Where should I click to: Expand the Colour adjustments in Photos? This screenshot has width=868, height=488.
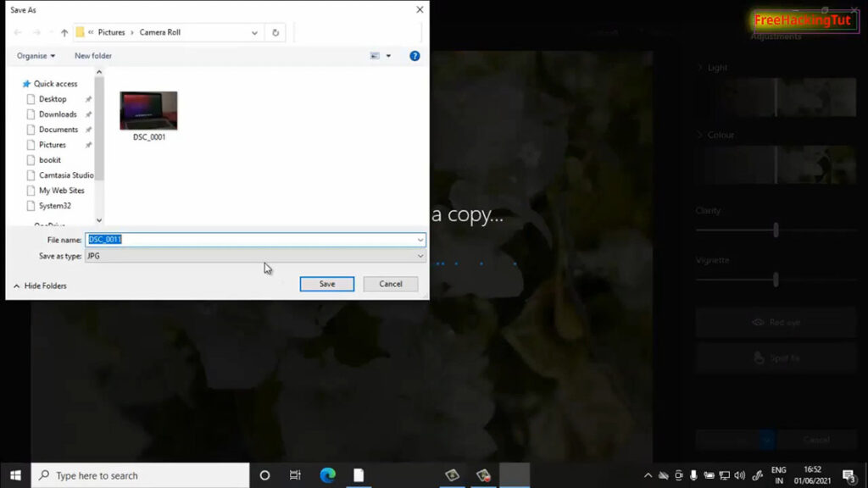[715, 135]
